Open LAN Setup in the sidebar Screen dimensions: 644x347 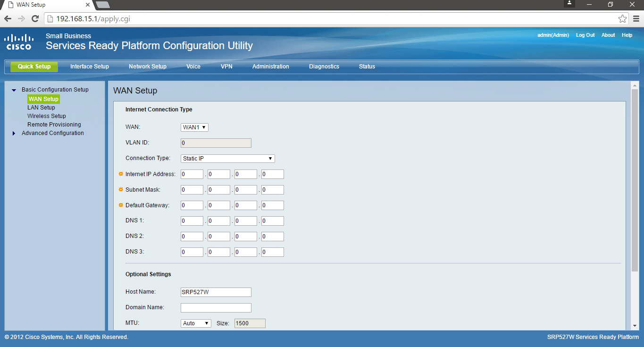41,108
